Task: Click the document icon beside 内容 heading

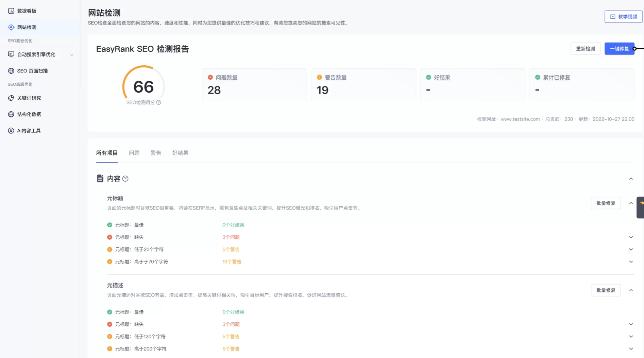Action: coord(100,178)
